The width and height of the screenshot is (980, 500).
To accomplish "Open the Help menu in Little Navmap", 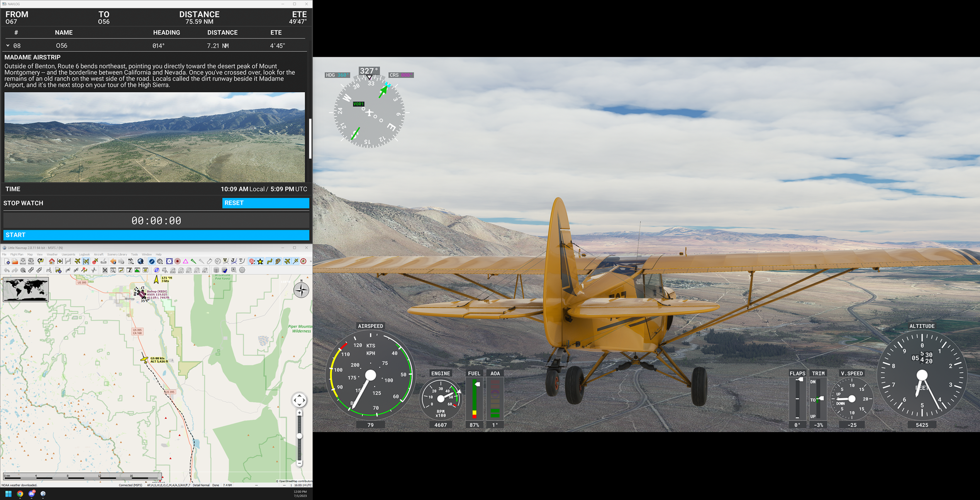I will pos(158,254).
